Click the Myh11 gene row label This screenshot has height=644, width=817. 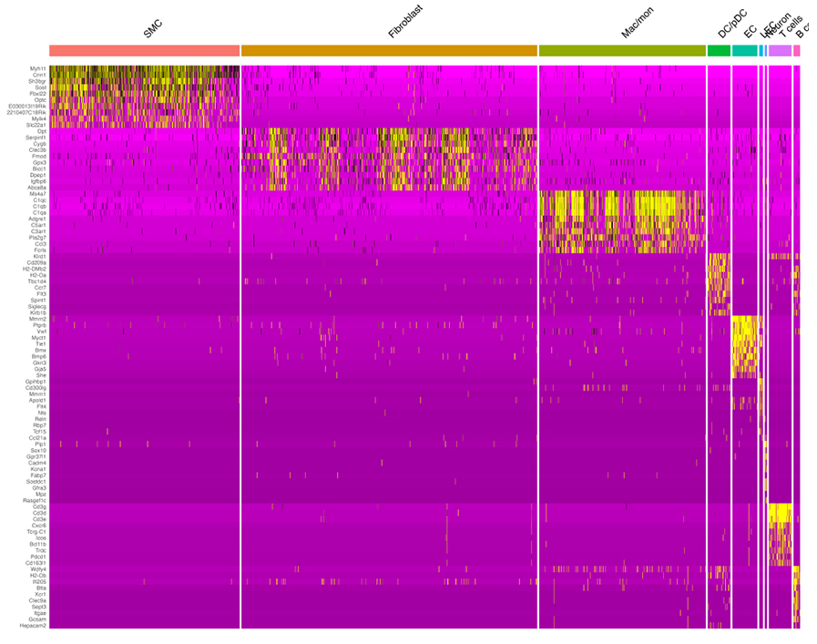[38, 68]
